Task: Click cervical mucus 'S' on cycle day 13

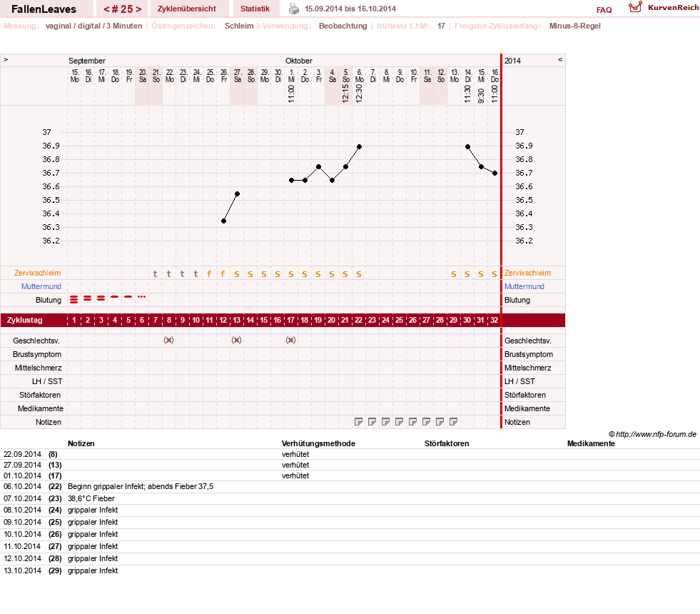Action: [x=237, y=274]
